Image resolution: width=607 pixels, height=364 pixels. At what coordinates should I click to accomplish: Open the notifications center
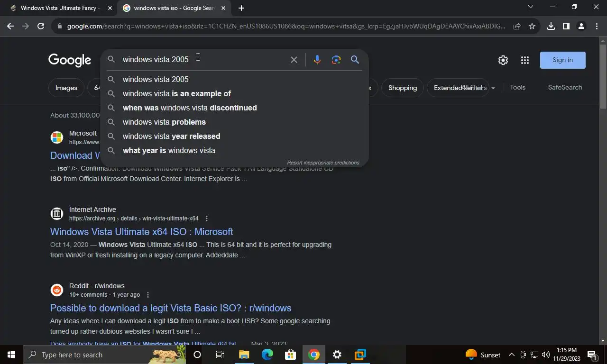tap(592, 355)
